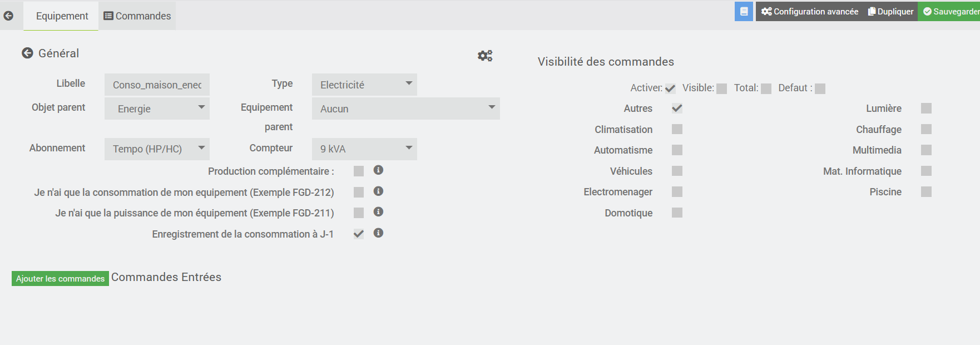Click the back arrow beside Général heading
Screen dimensions: 980x345
coord(27,53)
